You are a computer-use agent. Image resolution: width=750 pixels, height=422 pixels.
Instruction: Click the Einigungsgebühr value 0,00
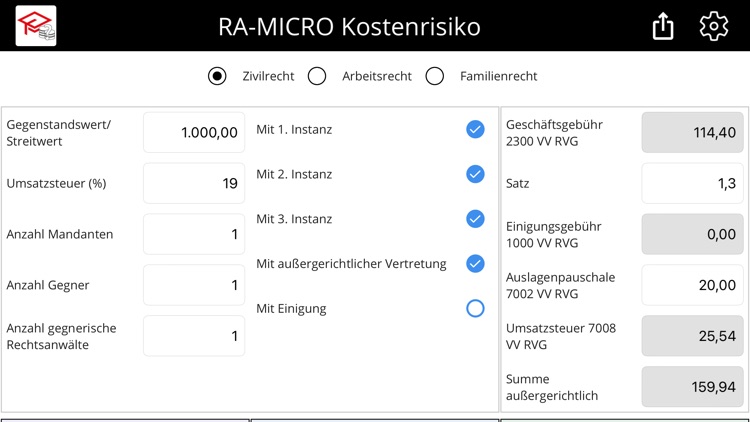[x=693, y=234]
